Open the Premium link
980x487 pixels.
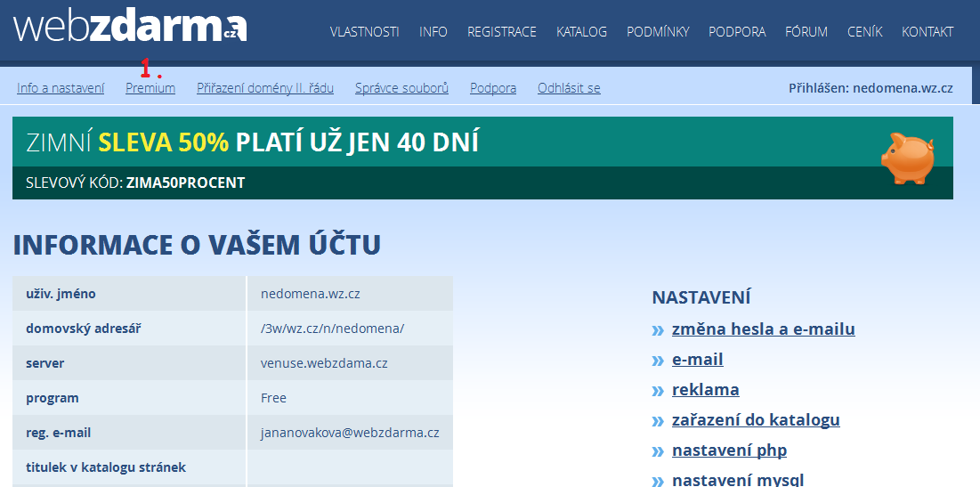pos(150,88)
